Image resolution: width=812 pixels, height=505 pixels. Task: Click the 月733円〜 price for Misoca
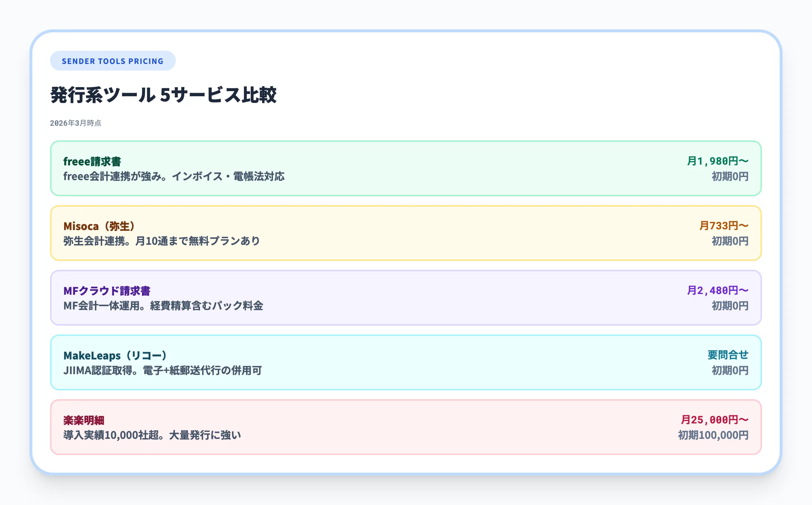tap(724, 226)
